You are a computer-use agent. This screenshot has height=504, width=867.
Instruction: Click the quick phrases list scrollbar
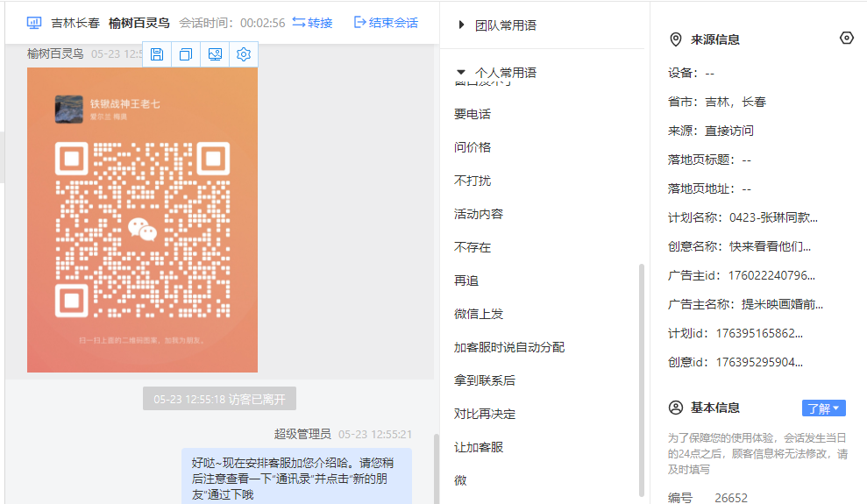pyautogui.click(x=642, y=380)
